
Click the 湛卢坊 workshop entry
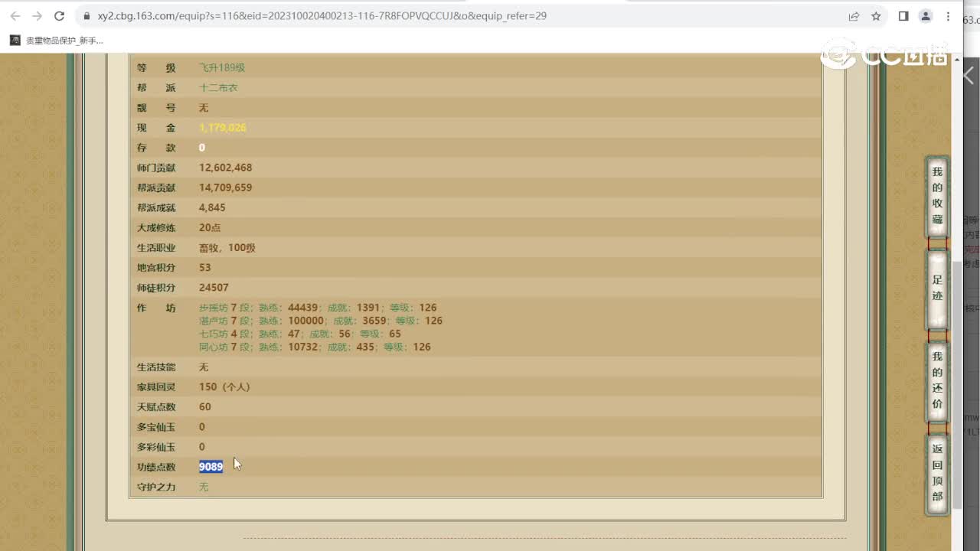321,321
